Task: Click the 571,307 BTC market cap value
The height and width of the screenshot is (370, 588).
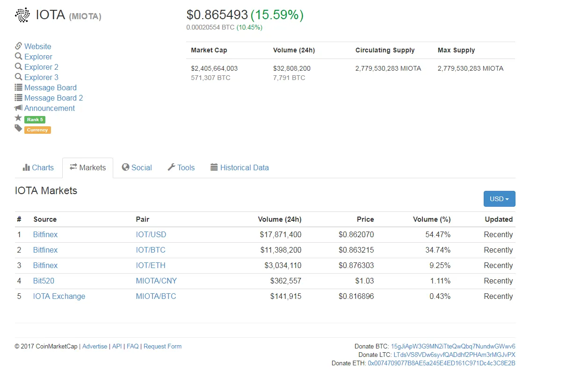Action: point(211,78)
